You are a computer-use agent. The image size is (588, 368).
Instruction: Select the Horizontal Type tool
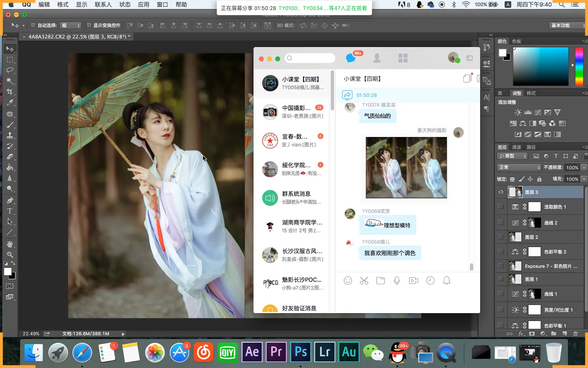click(x=10, y=211)
